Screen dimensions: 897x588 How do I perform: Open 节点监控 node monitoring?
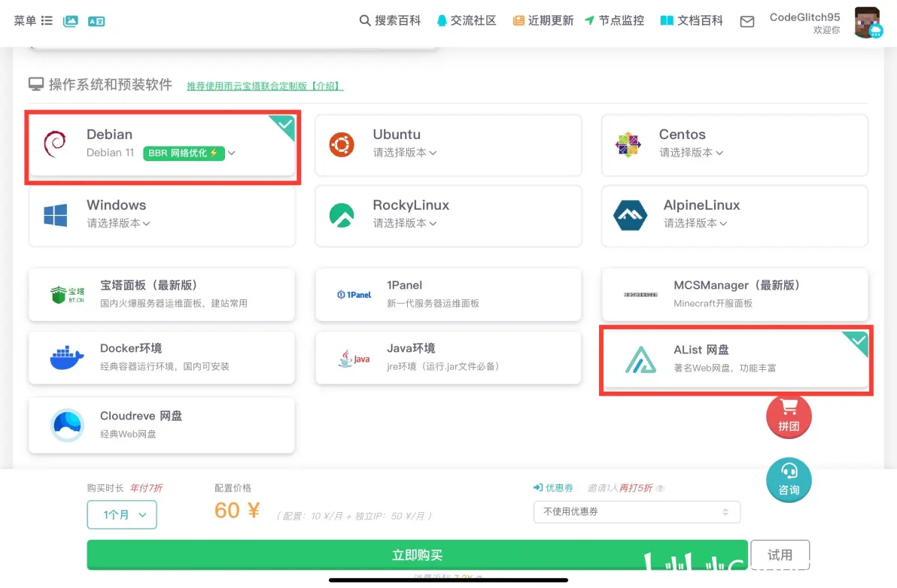[614, 20]
